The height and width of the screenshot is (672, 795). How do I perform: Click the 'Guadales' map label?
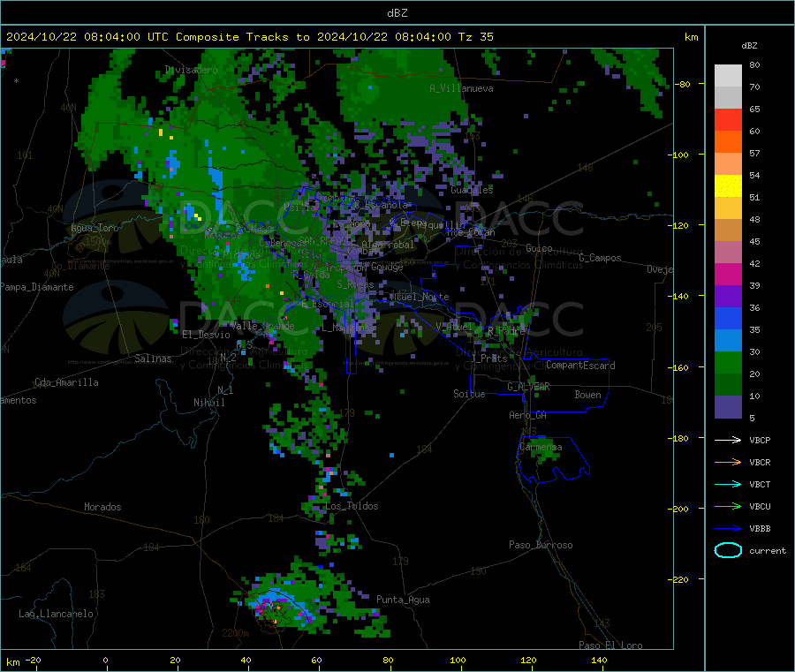click(x=472, y=190)
